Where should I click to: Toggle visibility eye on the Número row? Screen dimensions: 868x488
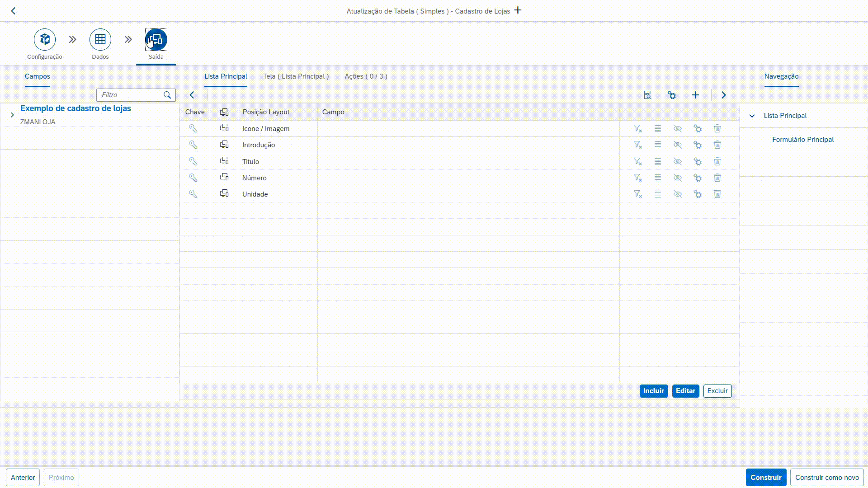pyautogui.click(x=677, y=178)
